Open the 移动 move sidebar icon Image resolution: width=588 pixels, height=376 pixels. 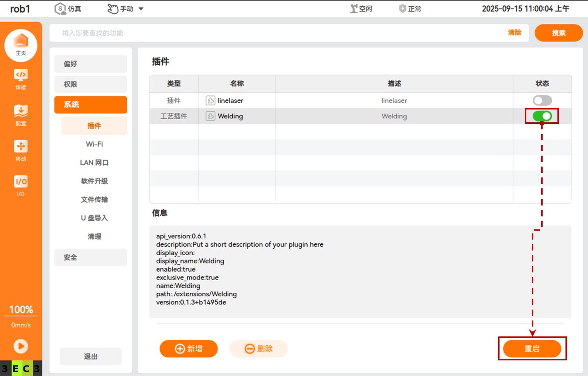[x=21, y=150]
